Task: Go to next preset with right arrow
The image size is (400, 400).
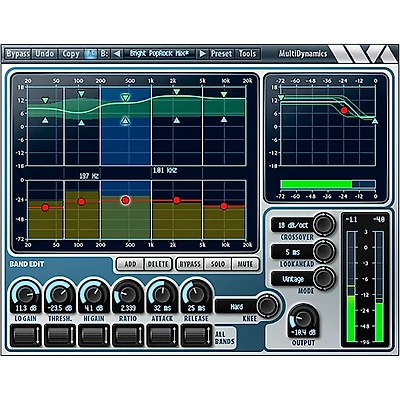Action: (202, 54)
